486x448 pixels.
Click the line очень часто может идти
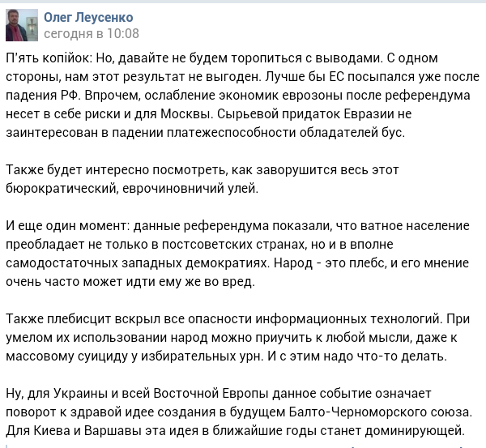coord(130,282)
